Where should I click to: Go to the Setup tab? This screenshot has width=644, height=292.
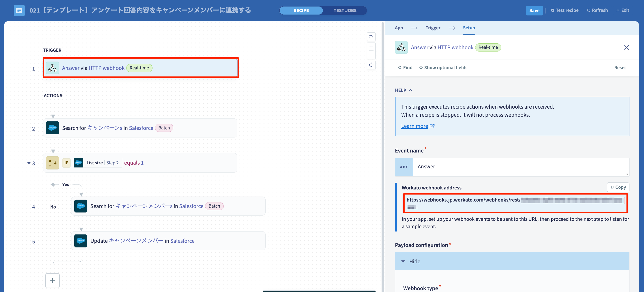(469, 28)
